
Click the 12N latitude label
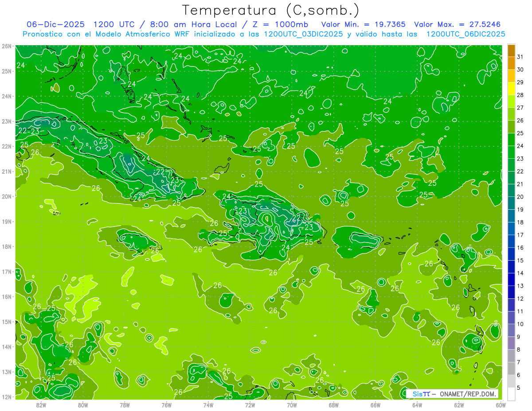tap(6, 397)
